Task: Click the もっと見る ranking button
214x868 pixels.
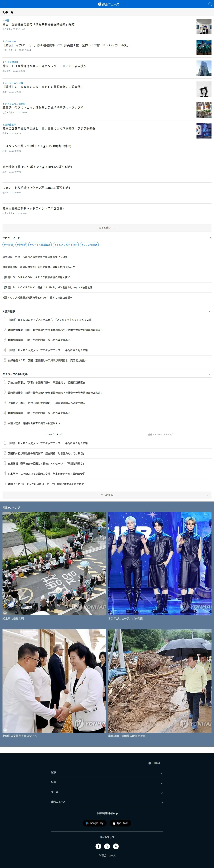Action: click(107, 495)
